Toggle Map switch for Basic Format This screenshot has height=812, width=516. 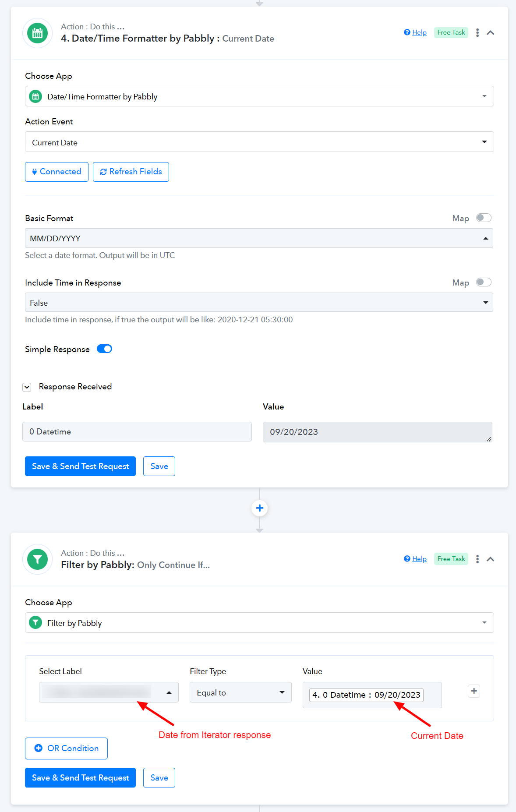[484, 218]
